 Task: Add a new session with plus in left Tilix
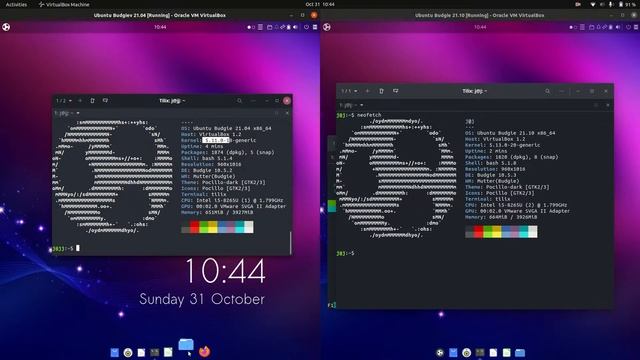[80, 100]
